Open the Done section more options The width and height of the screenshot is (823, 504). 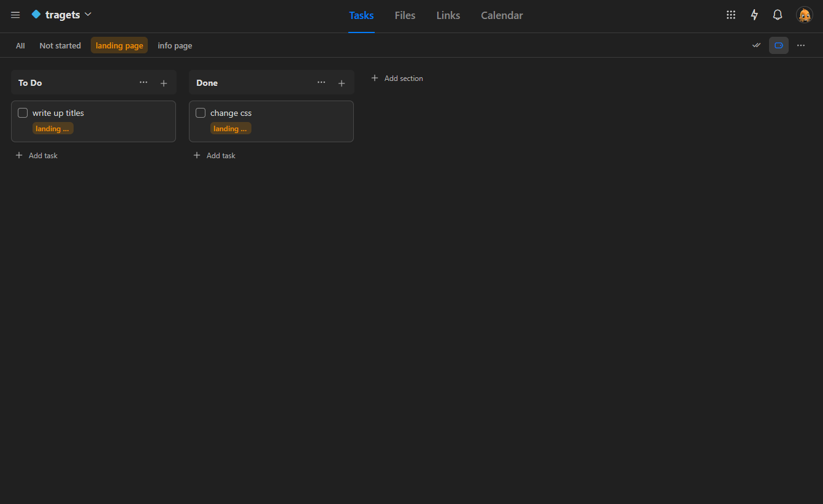(x=321, y=83)
